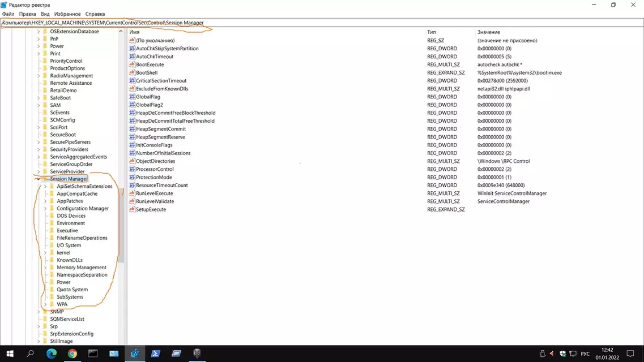
Task: Select the Quota System key
Action: pos(72,290)
